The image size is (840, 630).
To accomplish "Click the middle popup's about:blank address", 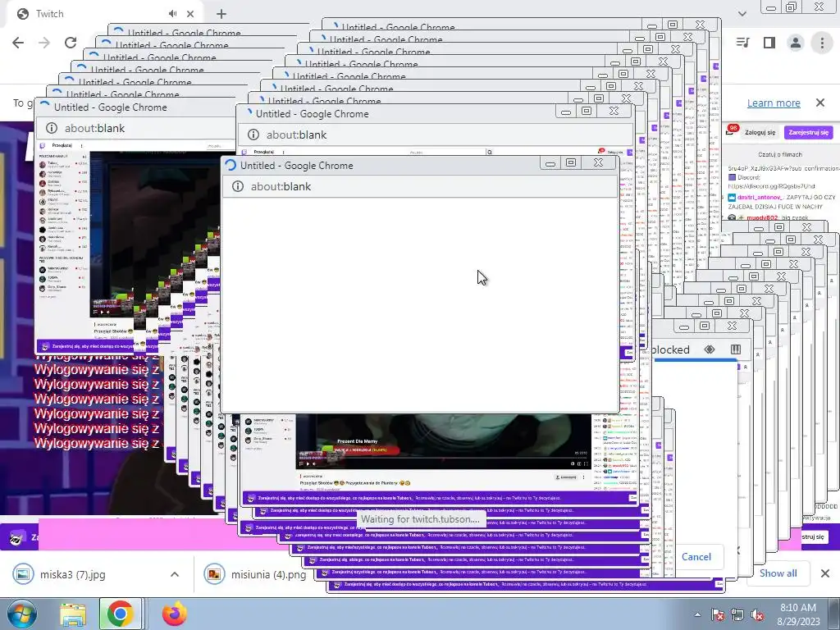I will click(x=296, y=135).
